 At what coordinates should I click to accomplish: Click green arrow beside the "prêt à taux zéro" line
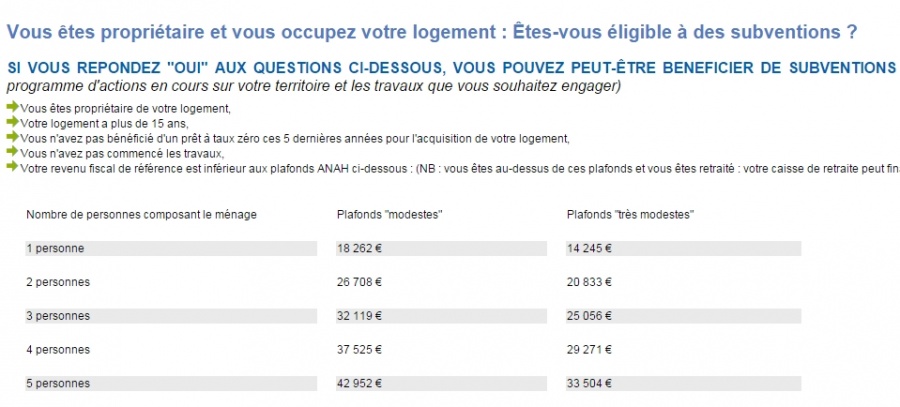tap(12, 137)
